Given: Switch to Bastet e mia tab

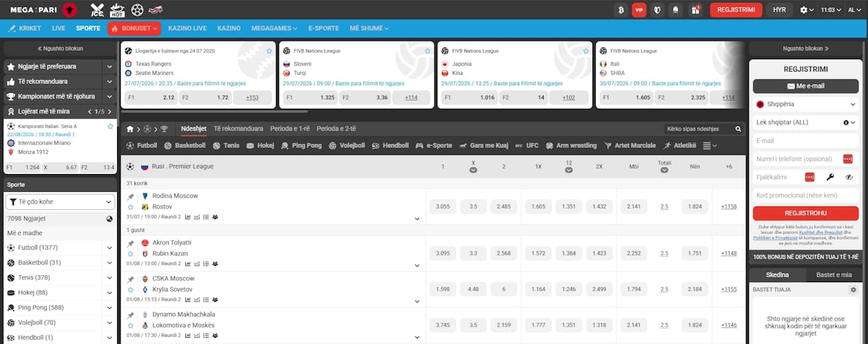Looking at the screenshot, I should point(834,275).
